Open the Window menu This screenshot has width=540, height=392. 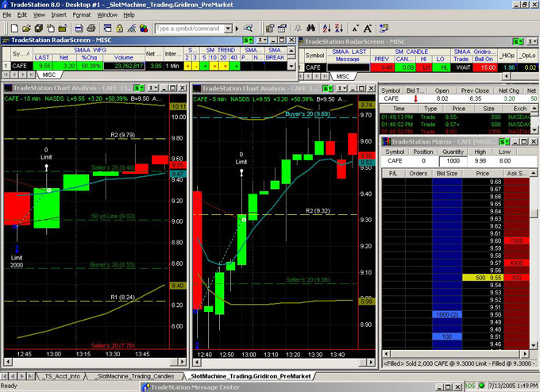[107, 15]
